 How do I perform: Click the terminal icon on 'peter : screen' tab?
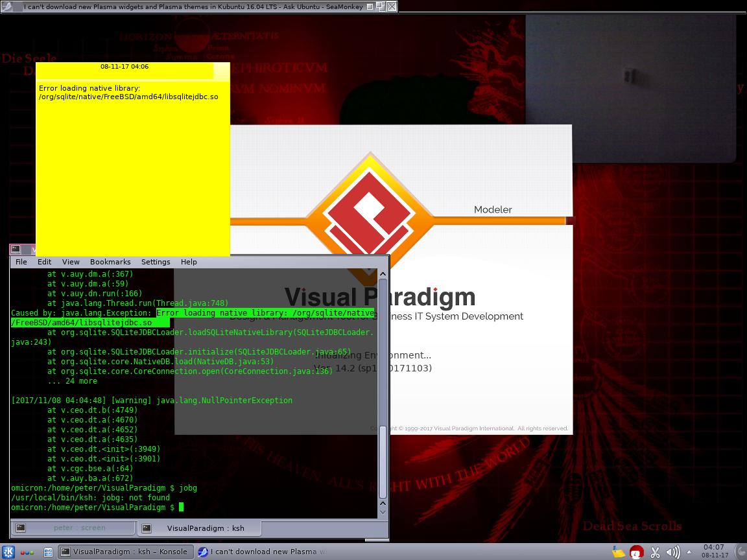[21, 528]
